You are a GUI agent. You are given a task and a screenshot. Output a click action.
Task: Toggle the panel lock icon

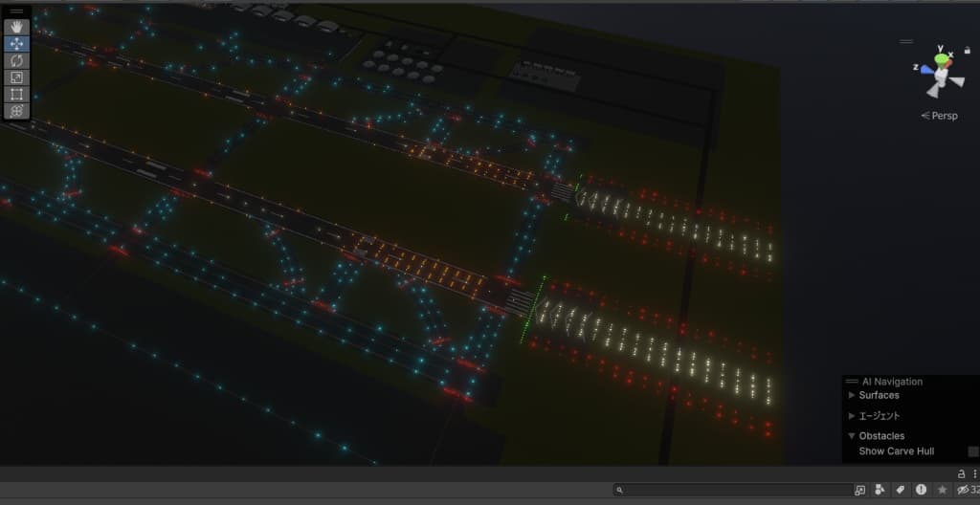click(x=962, y=474)
